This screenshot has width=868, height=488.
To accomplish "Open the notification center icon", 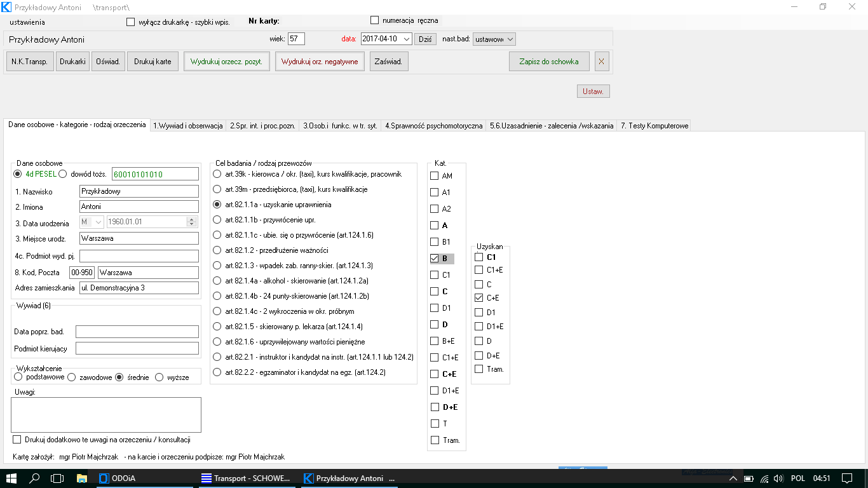I will click(846, 478).
